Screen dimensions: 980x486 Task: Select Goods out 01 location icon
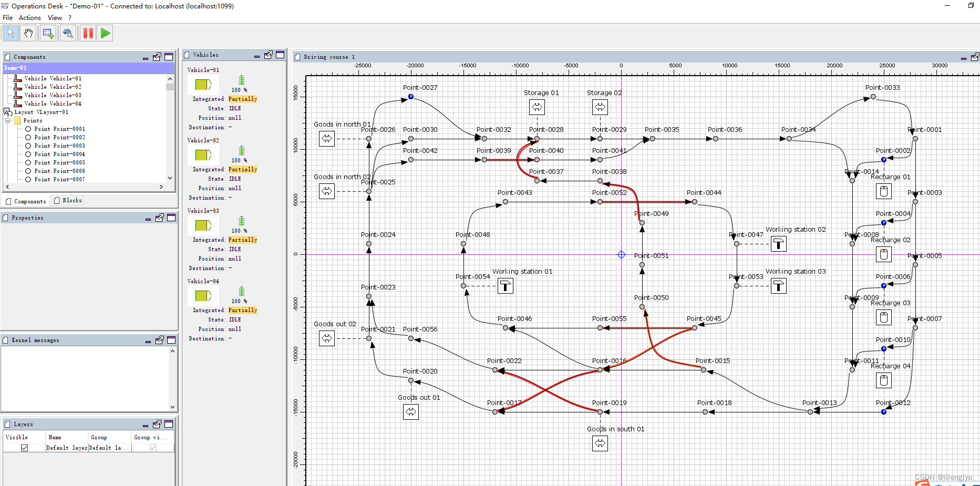[x=411, y=412]
